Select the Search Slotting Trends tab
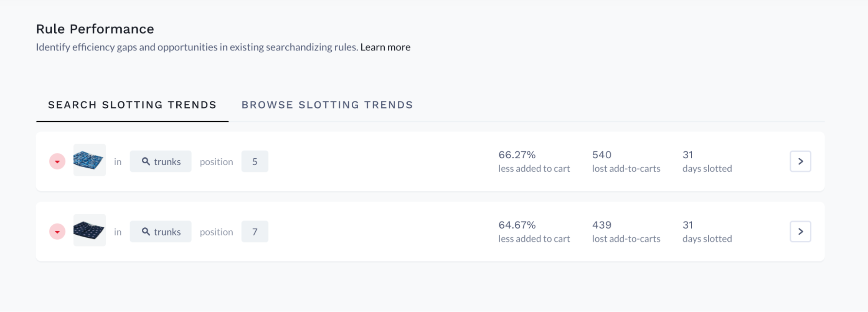868x312 pixels. coord(132,105)
